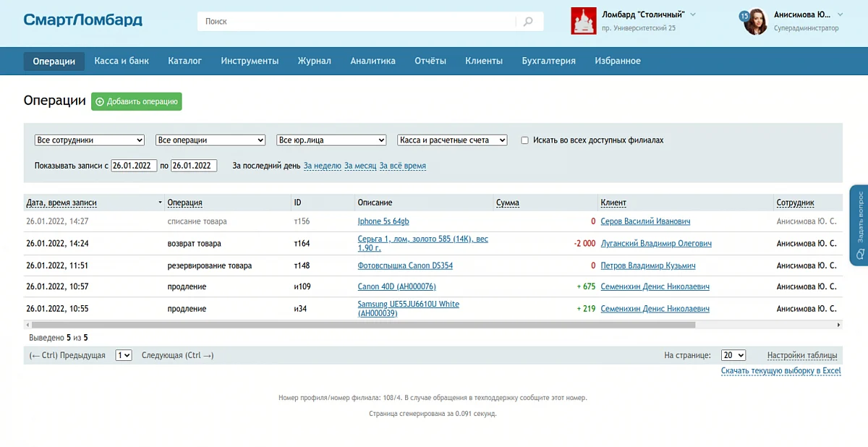Change the На странице 20 selector
This screenshot has height=447, width=868.
click(733, 355)
